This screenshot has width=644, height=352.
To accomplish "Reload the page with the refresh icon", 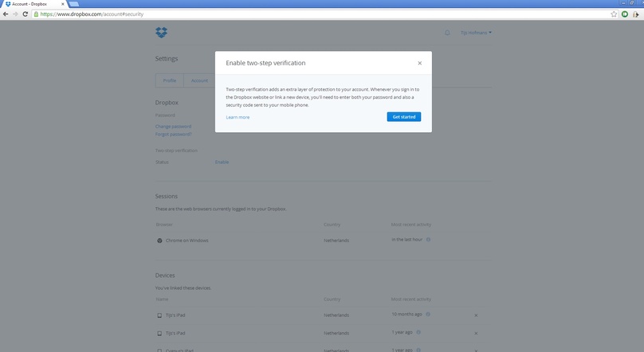I will pos(25,14).
